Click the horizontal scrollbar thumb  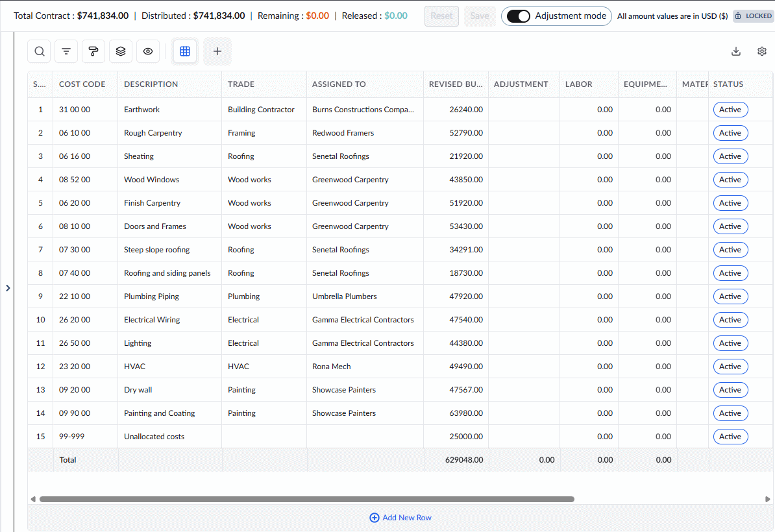click(306, 499)
